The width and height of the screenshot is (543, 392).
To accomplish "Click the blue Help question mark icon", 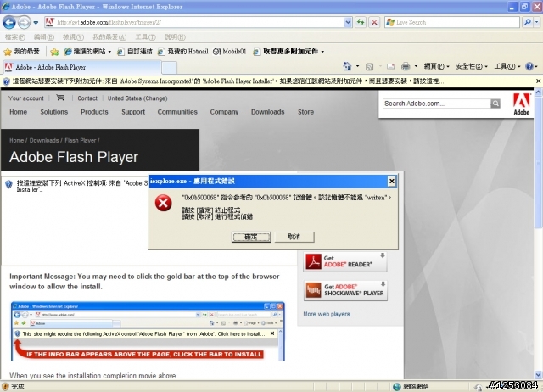I will tap(529, 66).
